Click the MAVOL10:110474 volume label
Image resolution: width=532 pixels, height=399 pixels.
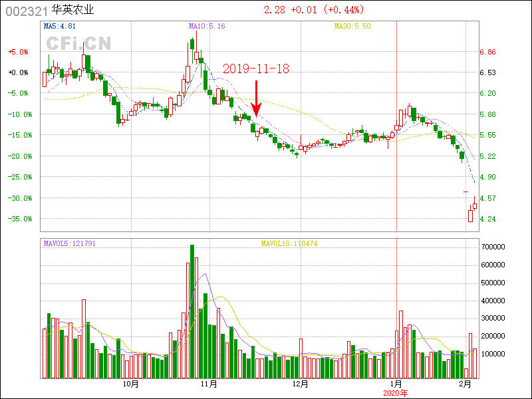pos(288,243)
